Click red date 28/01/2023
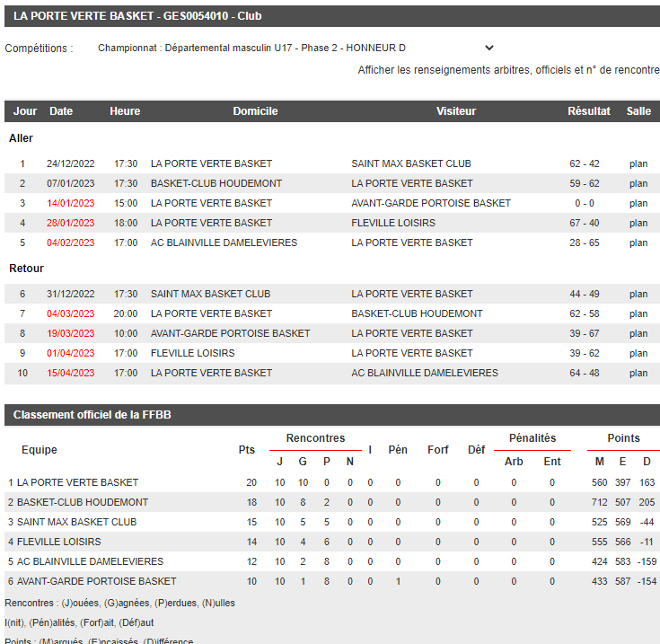The width and height of the screenshot is (660, 644). pyautogui.click(x=70, y=223)
